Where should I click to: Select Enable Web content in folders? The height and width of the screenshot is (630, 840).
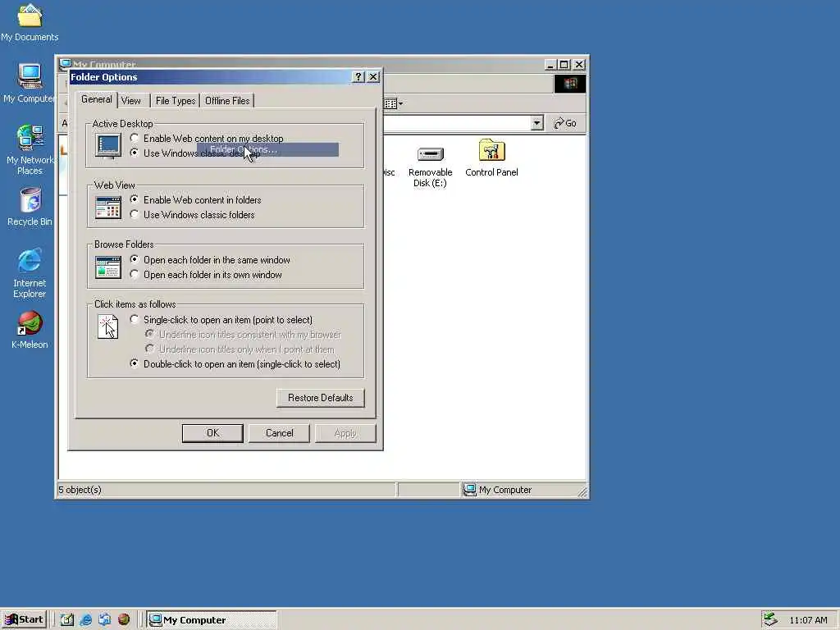click(196, 200)
